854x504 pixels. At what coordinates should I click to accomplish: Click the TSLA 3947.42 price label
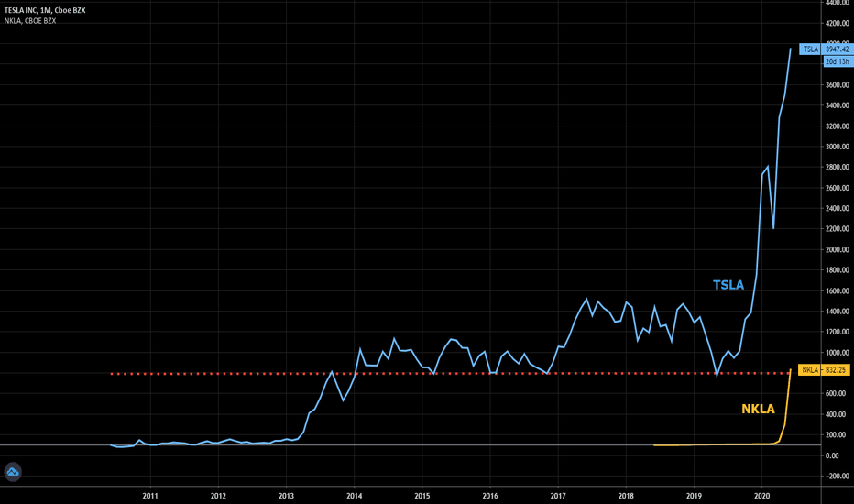pos(825,49)
